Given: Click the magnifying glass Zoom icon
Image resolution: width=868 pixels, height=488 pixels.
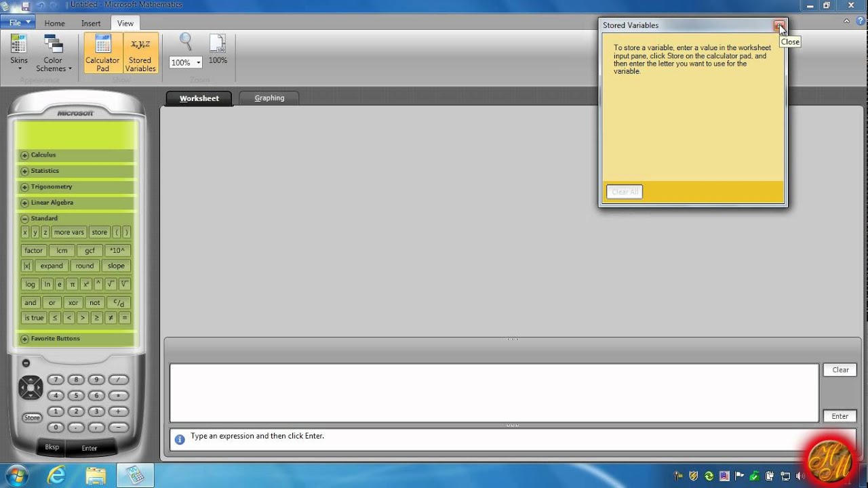Looking at the screenshot, I should [x=186, y=43].
